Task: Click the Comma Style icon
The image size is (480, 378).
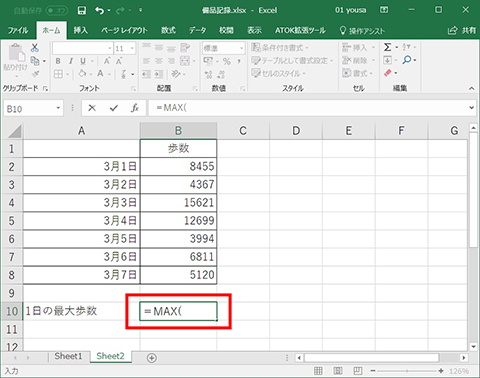Action: tap(239, 61)
